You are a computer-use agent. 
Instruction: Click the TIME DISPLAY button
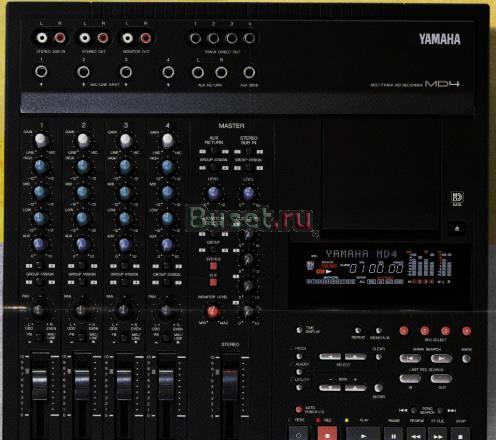pos(300,330)
